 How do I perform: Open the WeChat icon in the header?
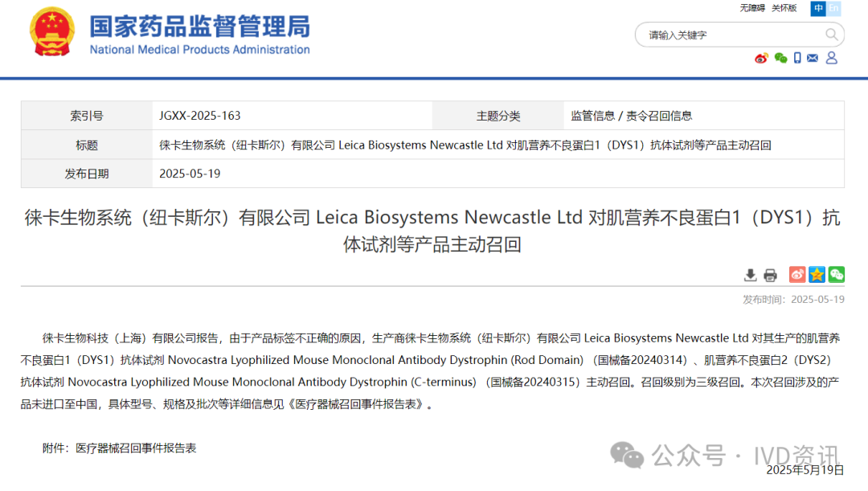coord(780,58)
